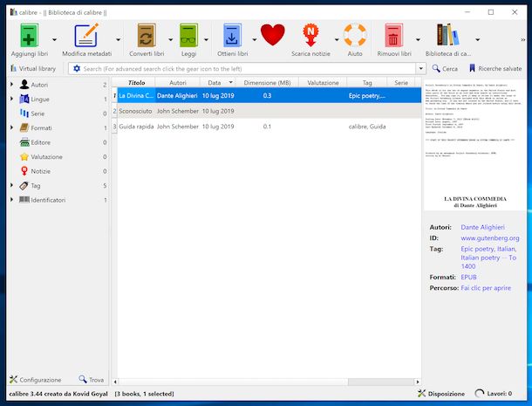532x406 pixels.
Task: Sort by Autori column header
Action: point(177,83)
